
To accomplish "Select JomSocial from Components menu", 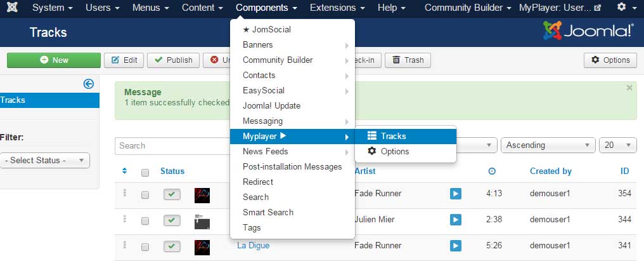I will (292, 30).
